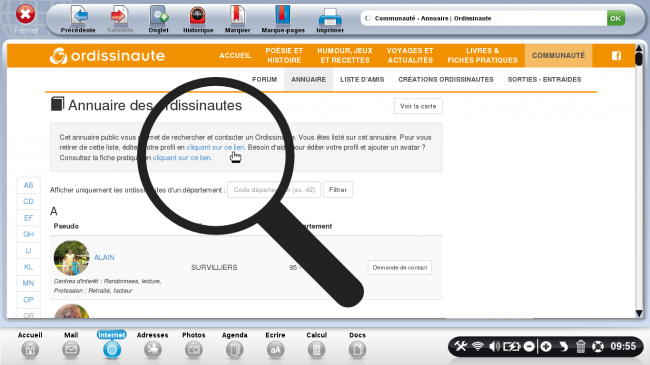This screenshot has height=365, width=650.
Task: Jump to letters EF in the index
Action: (x=28, y=218)
